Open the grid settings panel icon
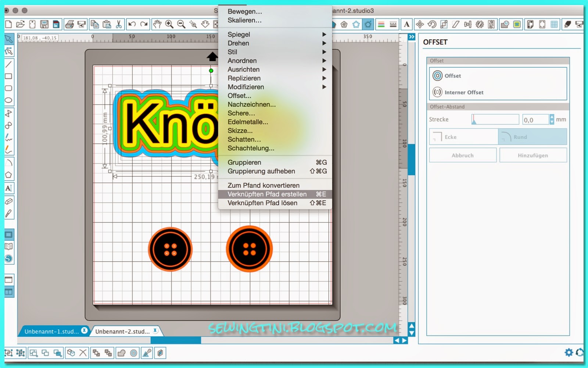This screenshot has height=368, width=588. (x=553, y=24)
